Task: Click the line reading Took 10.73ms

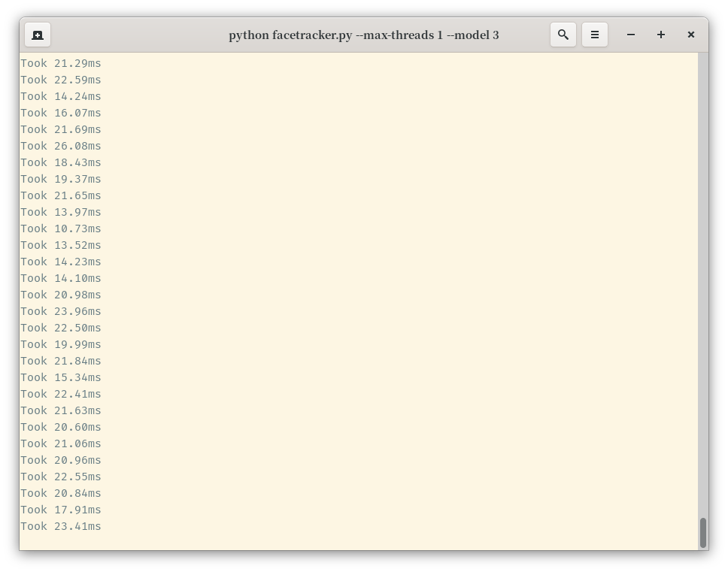Action: [x=60, y=228]
